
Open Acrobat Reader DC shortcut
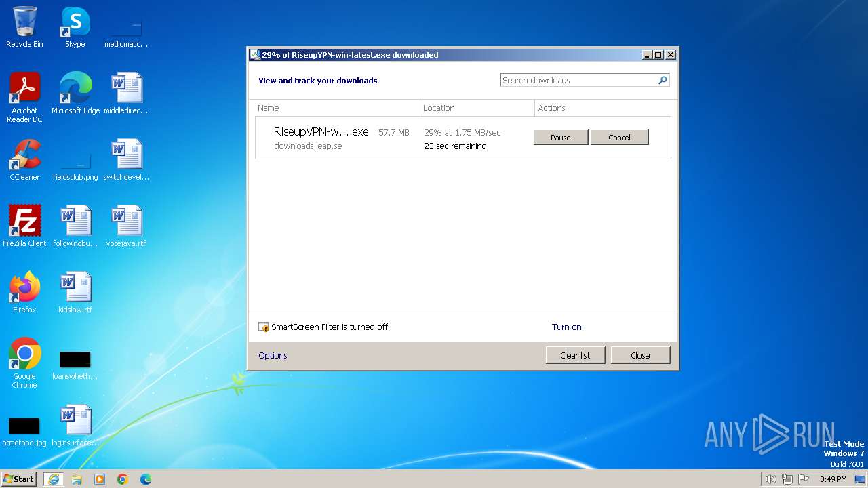[24, 98]
